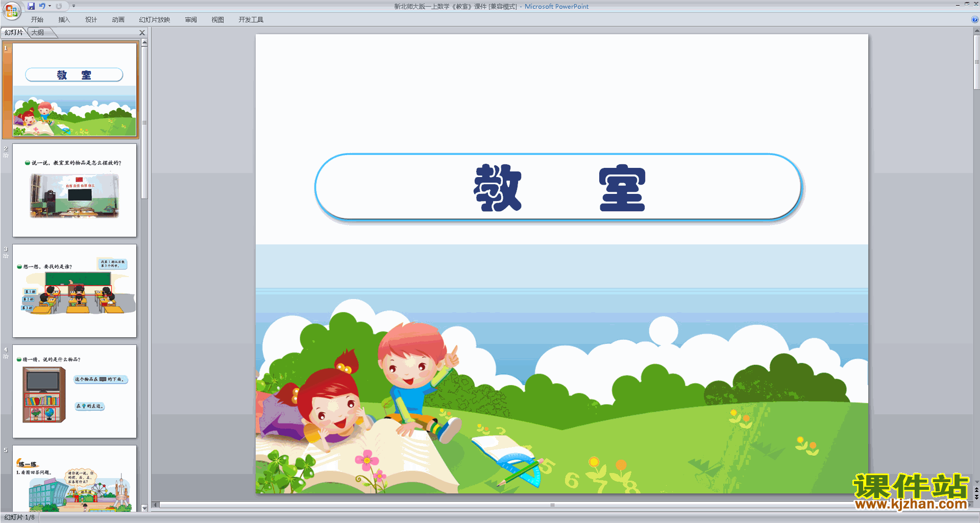This screenshot has width=980, height=523.
Task: Go to next slide with double-down arrows
Action: click(976, 497)
